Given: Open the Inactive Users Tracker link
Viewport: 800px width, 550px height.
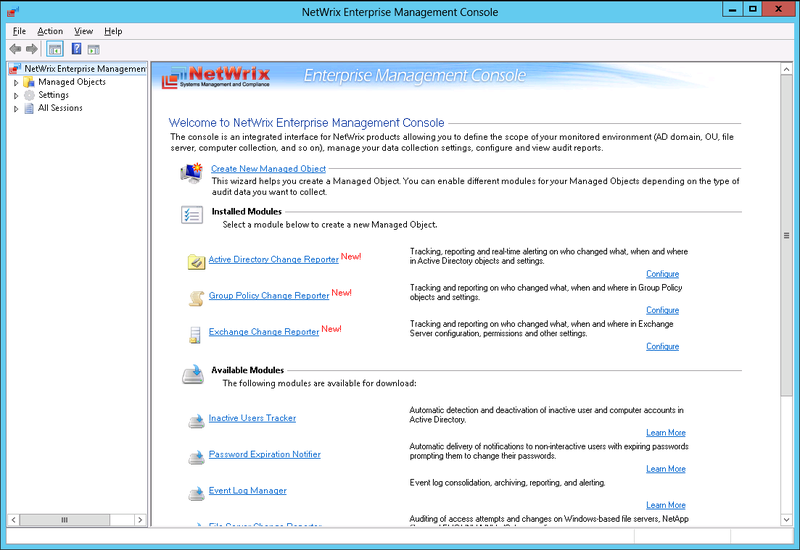Looking at the screenshot, I should pyautogui.click(x=252, y=418).
